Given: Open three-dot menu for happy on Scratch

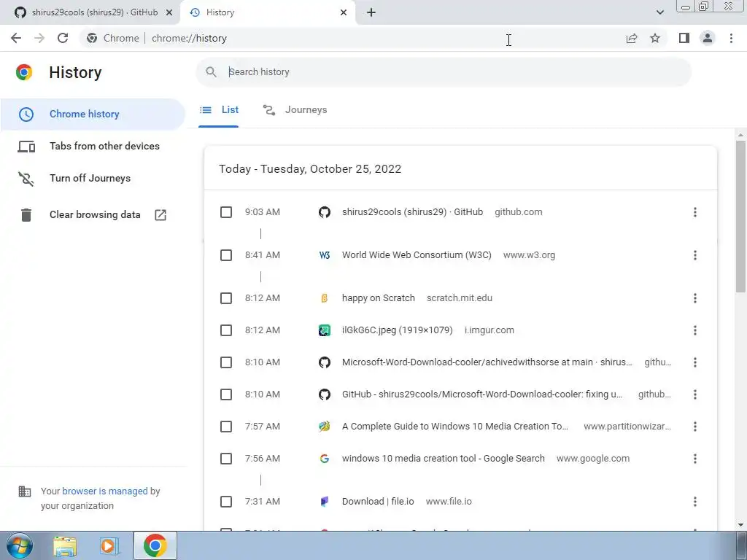Looking at the screenshot, I should 695,298.
